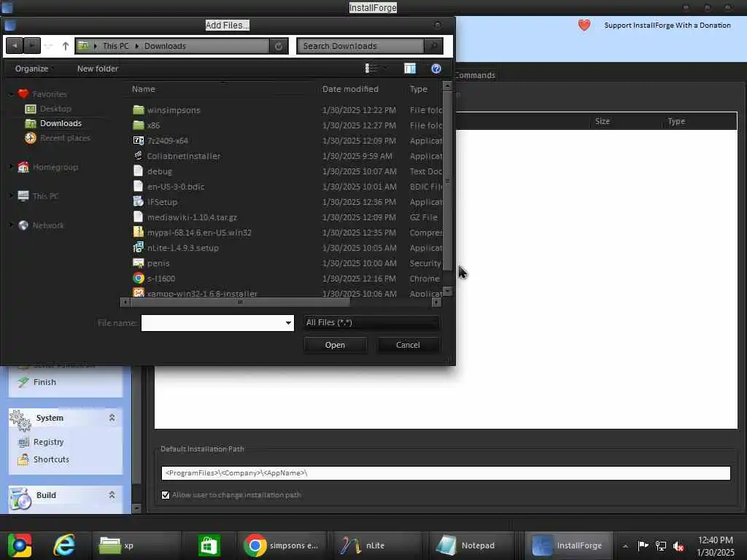Switch to Notepad on taskbar
The height and width of the screenshot is (560, 747).
pos(471,545)
